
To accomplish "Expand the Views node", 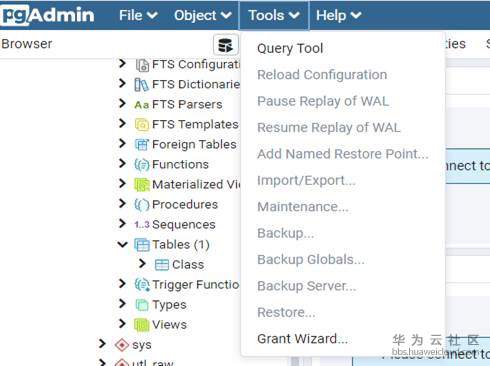I will pyautogui.click(x=122, y=324).
